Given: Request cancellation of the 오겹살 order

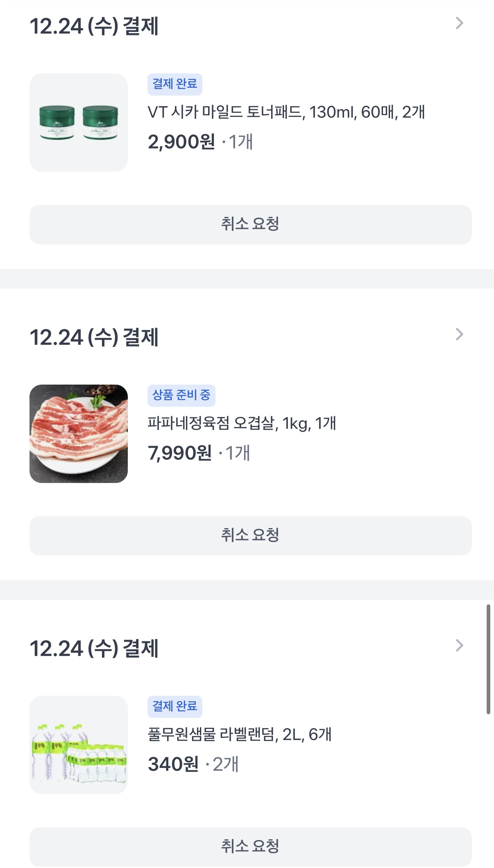Looking at the screenshot, I should click(x=250, y=536).
